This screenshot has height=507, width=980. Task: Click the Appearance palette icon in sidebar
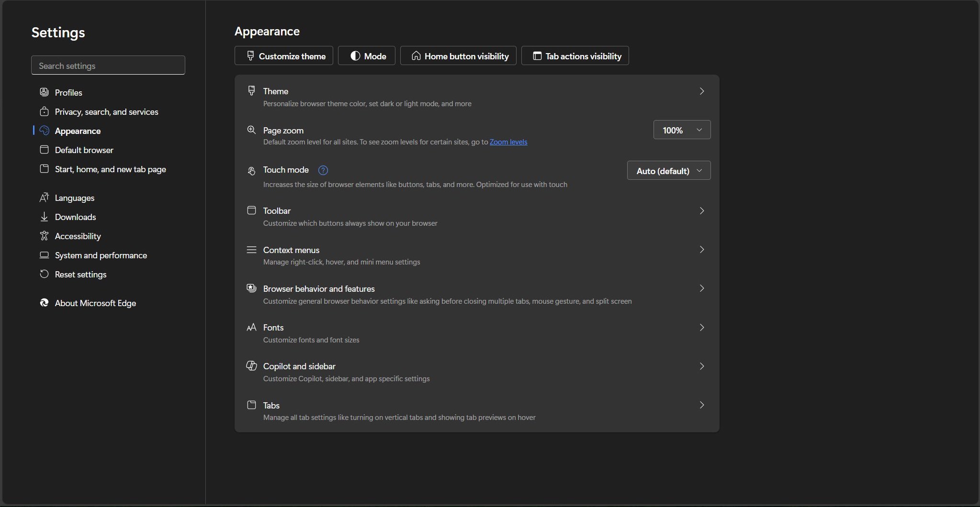[44, 131]
